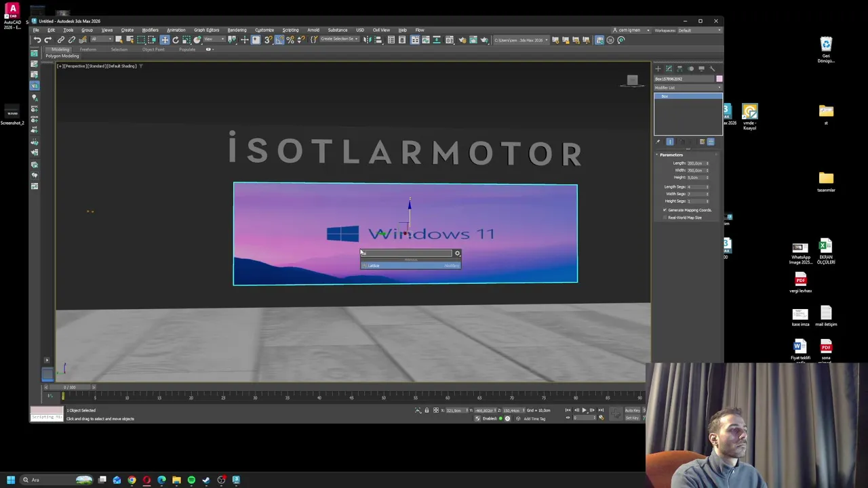Screen dimensions: 868x488
Task: Select the Select and Link tool
Action: click(61, 39)
